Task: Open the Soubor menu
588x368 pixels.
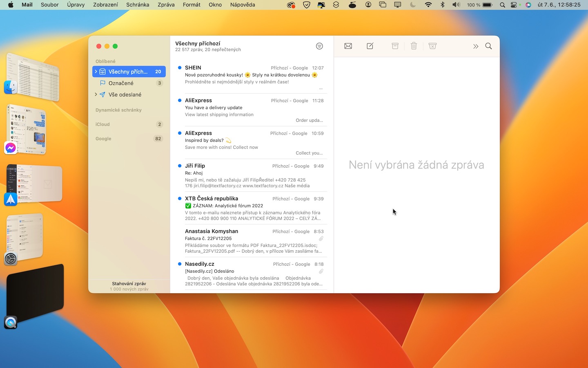Action: [50, 5]
